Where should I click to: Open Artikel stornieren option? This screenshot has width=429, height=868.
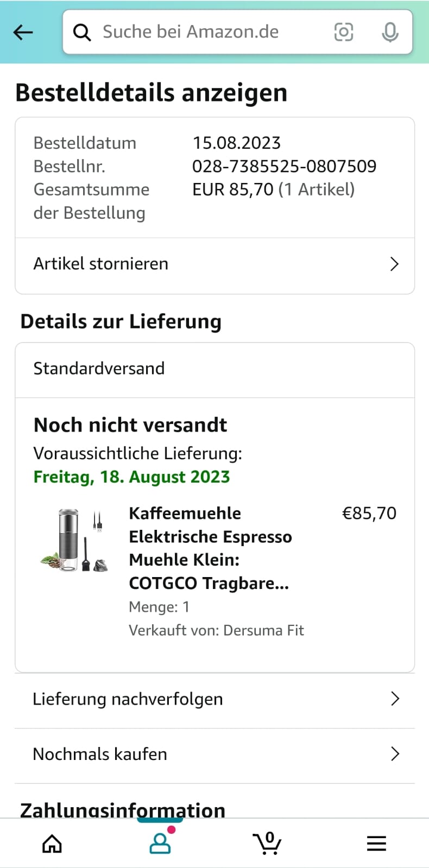pos(101,264)
